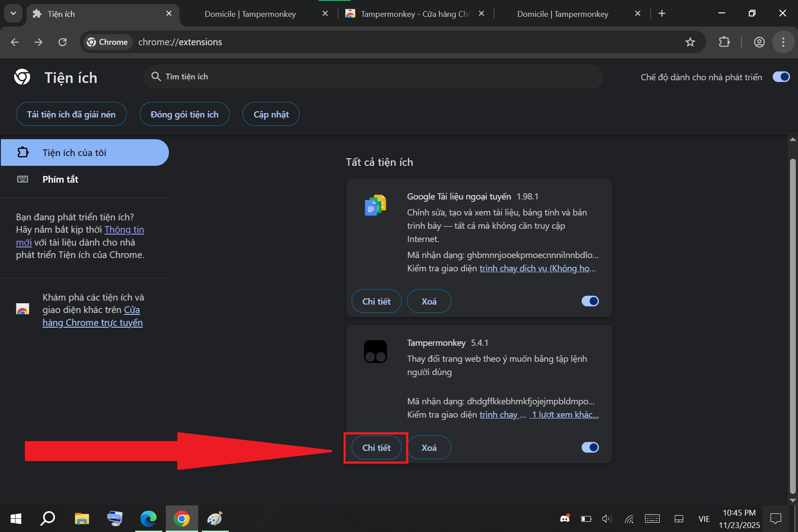Click the Extensions puzzle icon in toolbar
798x532 pixels.
724,42
